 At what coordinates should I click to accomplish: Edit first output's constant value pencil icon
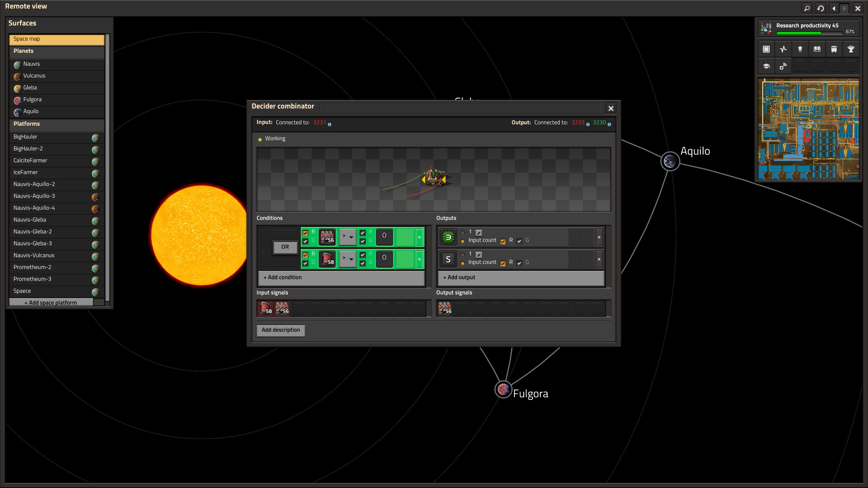pos(479,232)
